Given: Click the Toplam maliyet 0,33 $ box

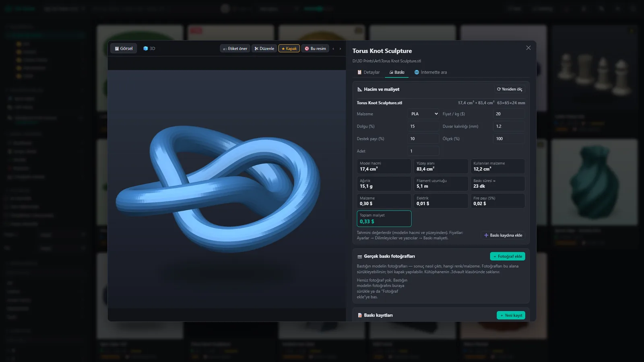Looking at the screenshot, I should pyautogui.click(x=384, y=219).
